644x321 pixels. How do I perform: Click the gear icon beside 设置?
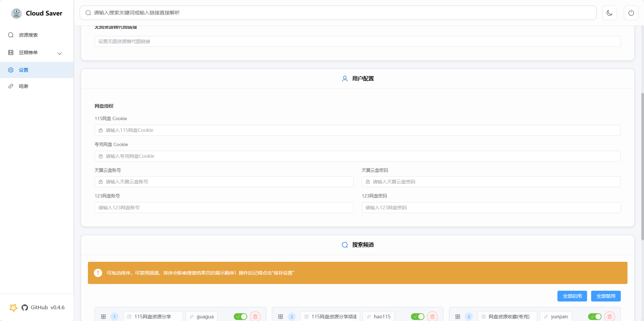coord(11,70)
